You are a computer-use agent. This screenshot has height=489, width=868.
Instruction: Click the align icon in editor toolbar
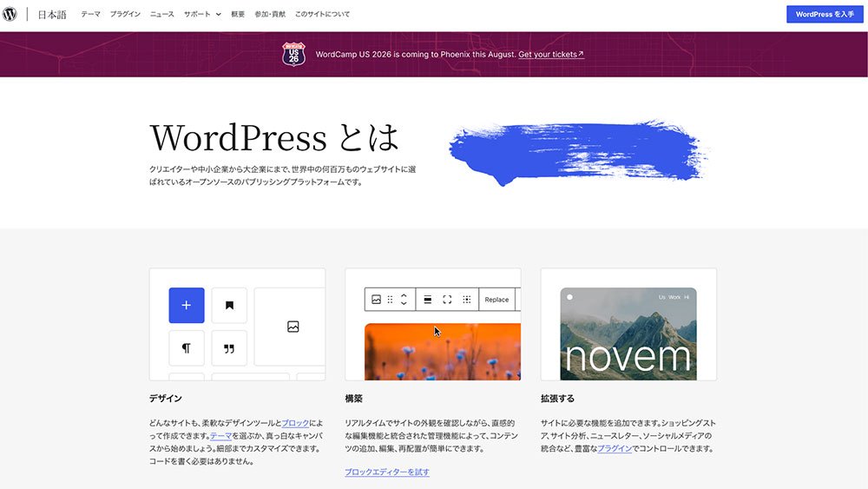click(x=427, y=300)
